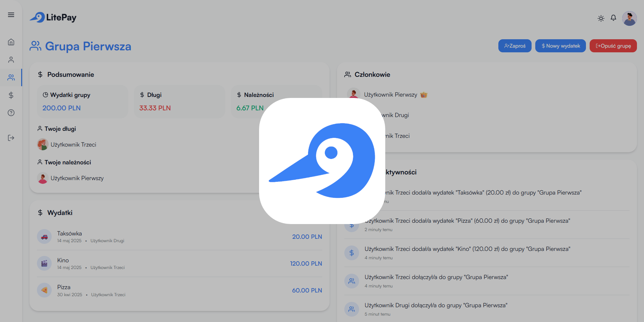644x322 pixels.
Task: Toggle the light/dark theme sun icon
Action: [x=601, y=18]
